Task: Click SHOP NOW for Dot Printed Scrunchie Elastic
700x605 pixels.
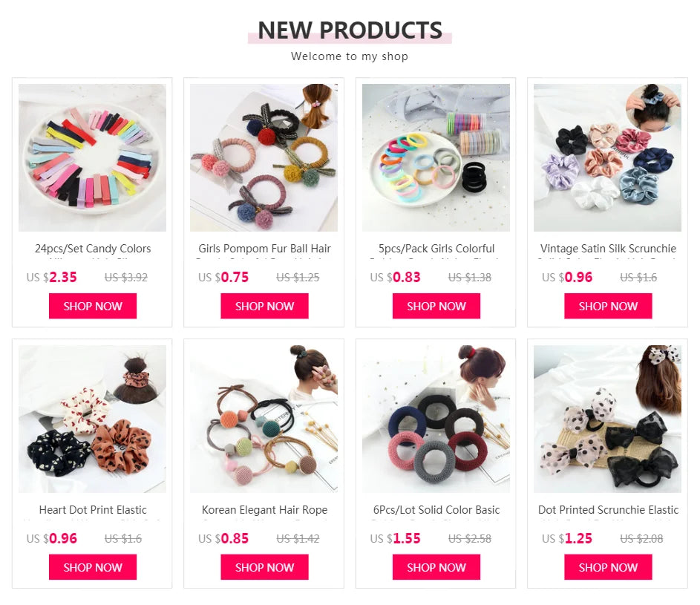Action: [608, 567]
